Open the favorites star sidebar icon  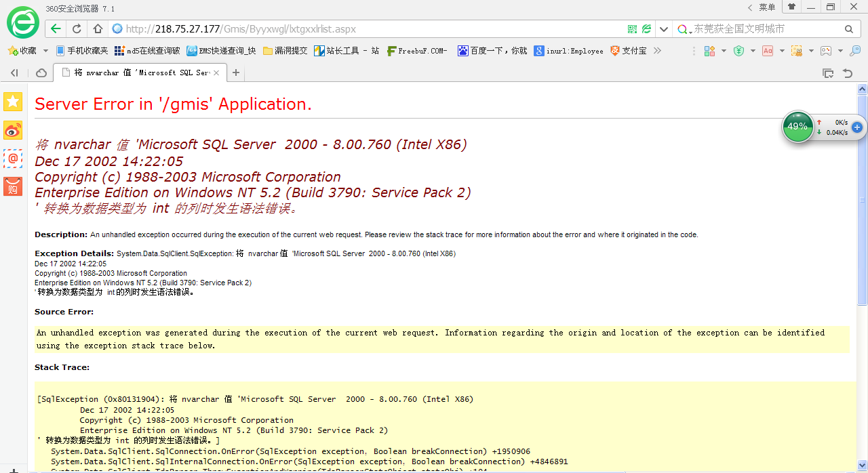tap(13, 102)
